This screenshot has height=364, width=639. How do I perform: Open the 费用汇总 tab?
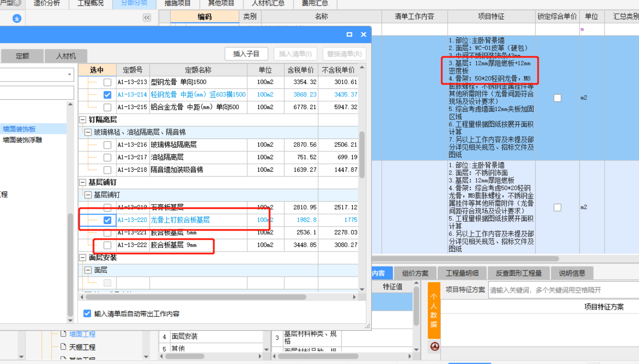pyautogui.click(x=315, y=3)
